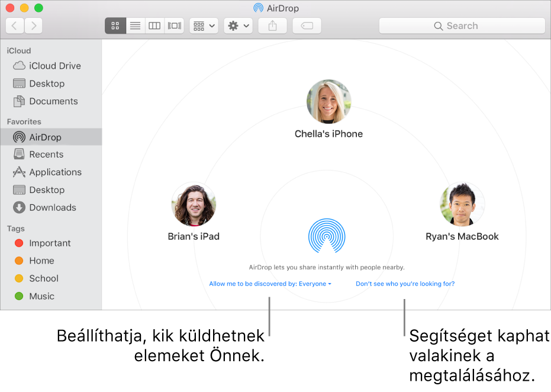Image resolution: width=551 pixels, height=392 pixels.
Task: Open Downloads in the sidebar
Action: (x=51, y=207)
